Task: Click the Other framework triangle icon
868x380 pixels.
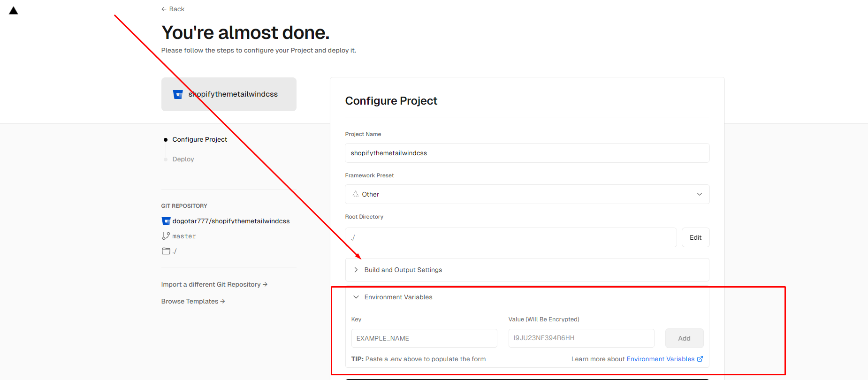Action: (x=356, y=194)
